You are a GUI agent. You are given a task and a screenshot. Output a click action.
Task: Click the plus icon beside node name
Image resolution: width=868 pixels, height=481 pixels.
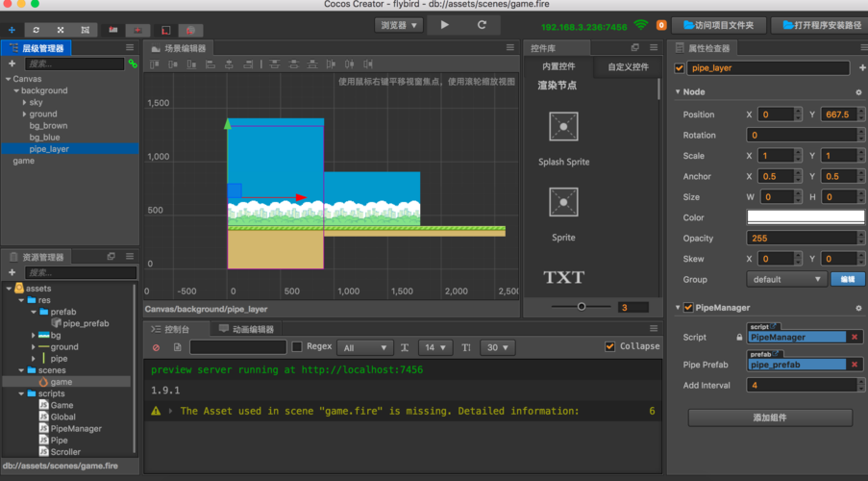[862, 67]
